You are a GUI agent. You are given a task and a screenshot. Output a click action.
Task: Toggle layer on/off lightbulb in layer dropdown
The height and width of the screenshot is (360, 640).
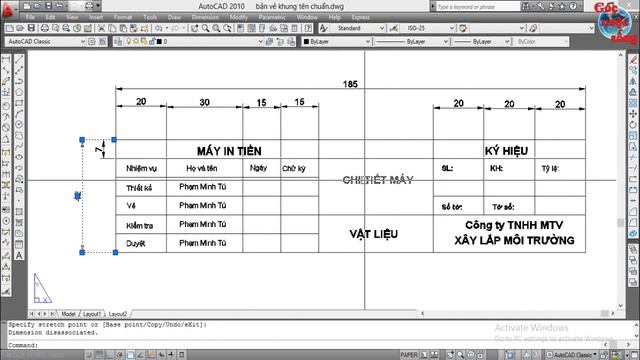pos(129,42)
